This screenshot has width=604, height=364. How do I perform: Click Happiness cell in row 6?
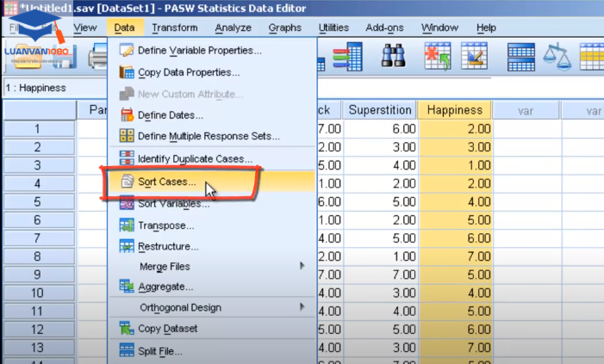455,220
